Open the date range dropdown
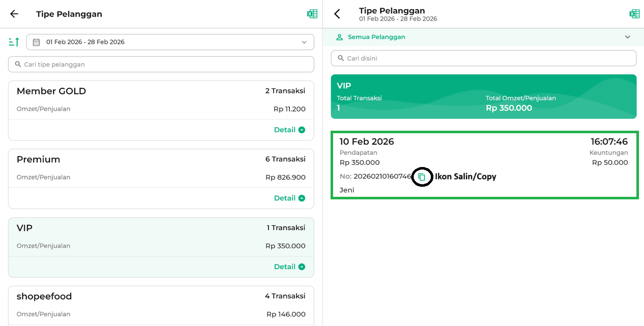644x326 pixels. pyautogui.click(x=304, y=42)
